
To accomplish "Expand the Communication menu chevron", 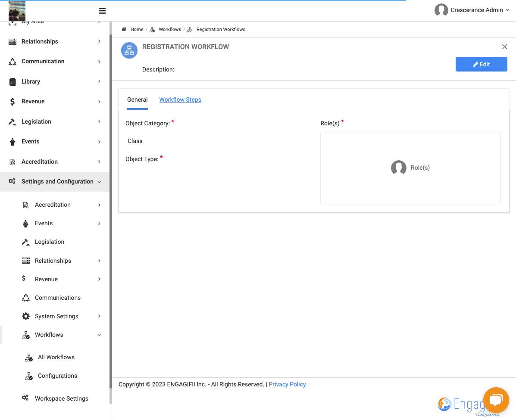I will point(100,62).
